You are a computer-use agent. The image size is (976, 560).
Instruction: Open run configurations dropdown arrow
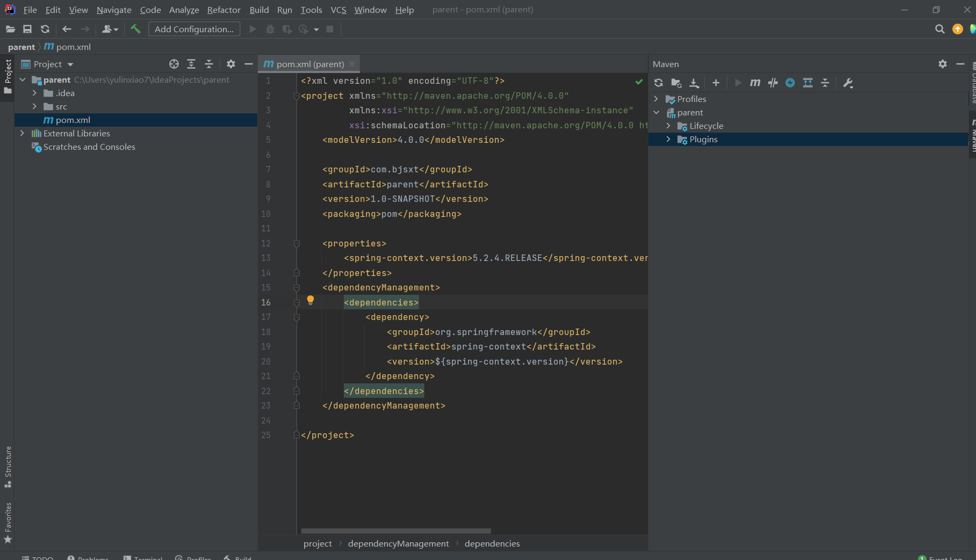coord(316,30)
